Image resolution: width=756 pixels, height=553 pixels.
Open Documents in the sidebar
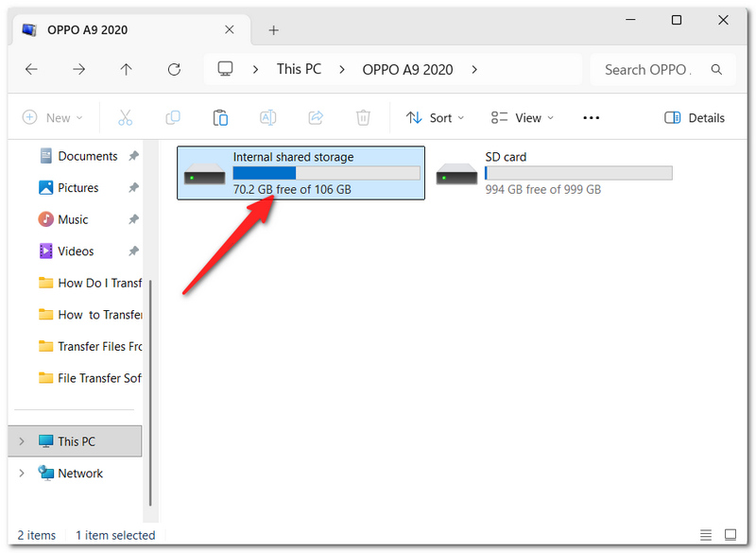(87, 156)
